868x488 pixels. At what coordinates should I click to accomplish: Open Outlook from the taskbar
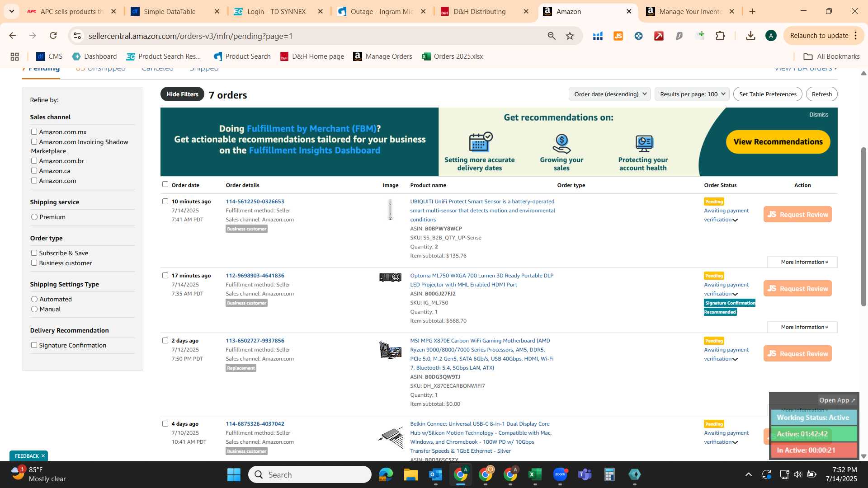pos(435,474)
